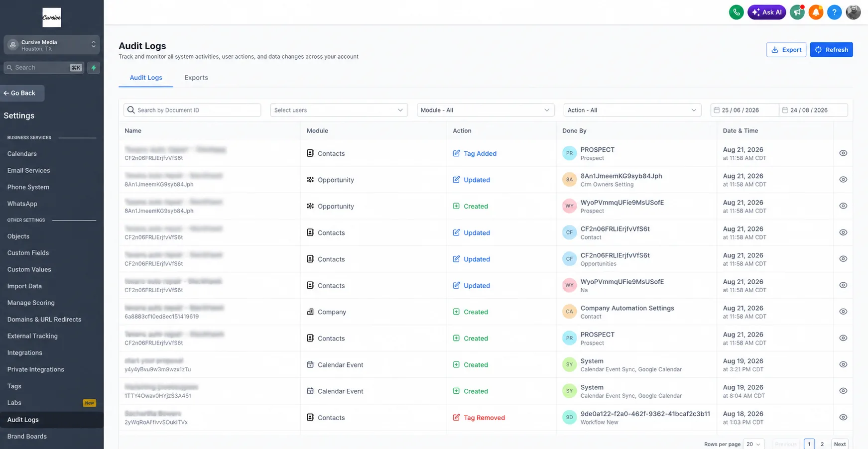Select document ID y4y4yBvu9w3m9wzx1zTu
The height and width of the screenshot is (449, 868).
click(157, 369)
